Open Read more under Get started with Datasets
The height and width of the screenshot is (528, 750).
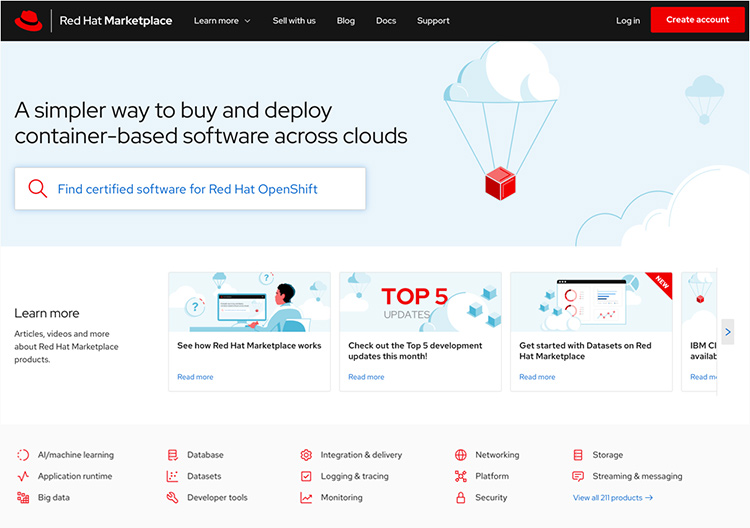point(537,377)
